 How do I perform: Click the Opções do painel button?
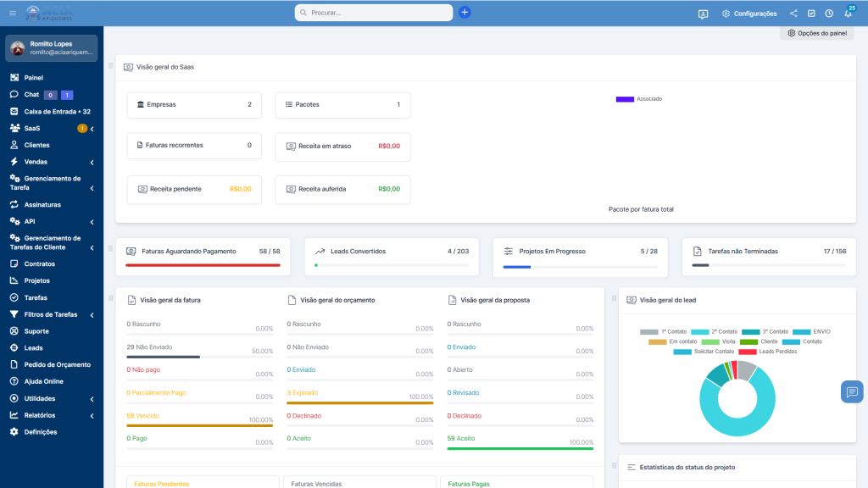pos(816,33)
